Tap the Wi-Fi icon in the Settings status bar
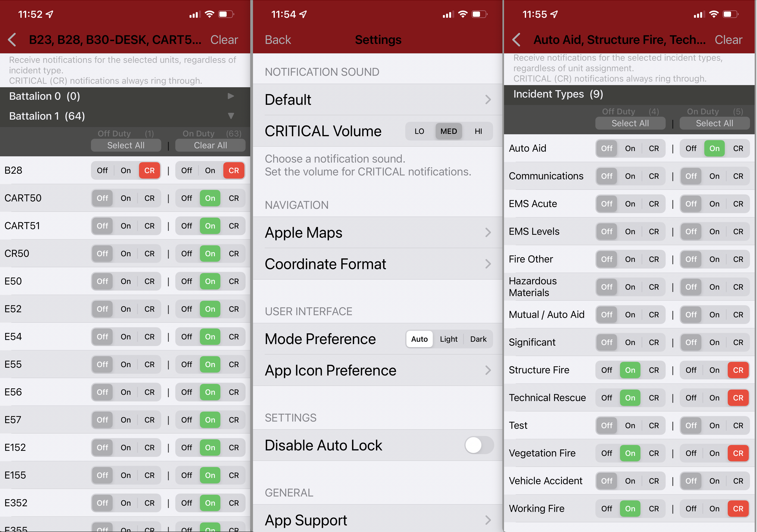 (x=463, y=14)
